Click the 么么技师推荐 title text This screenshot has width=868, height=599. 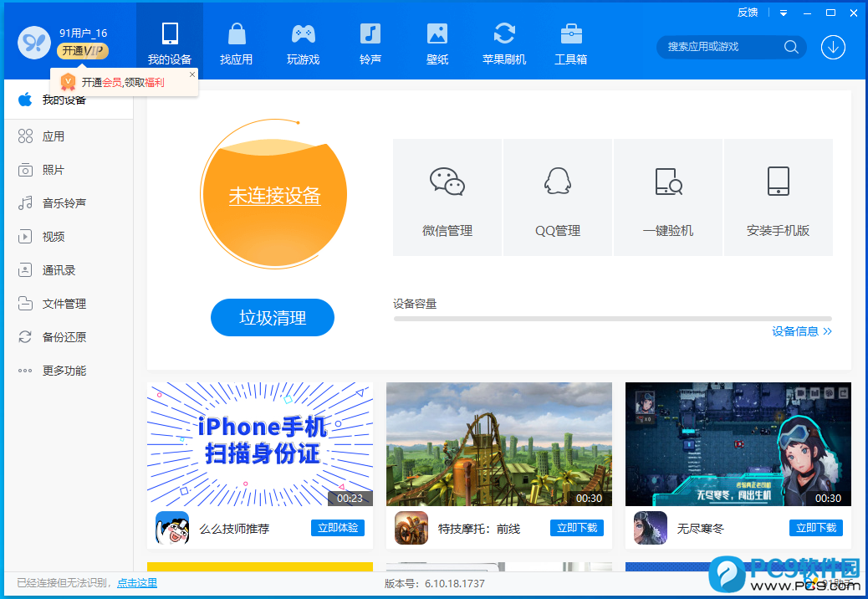234,529
